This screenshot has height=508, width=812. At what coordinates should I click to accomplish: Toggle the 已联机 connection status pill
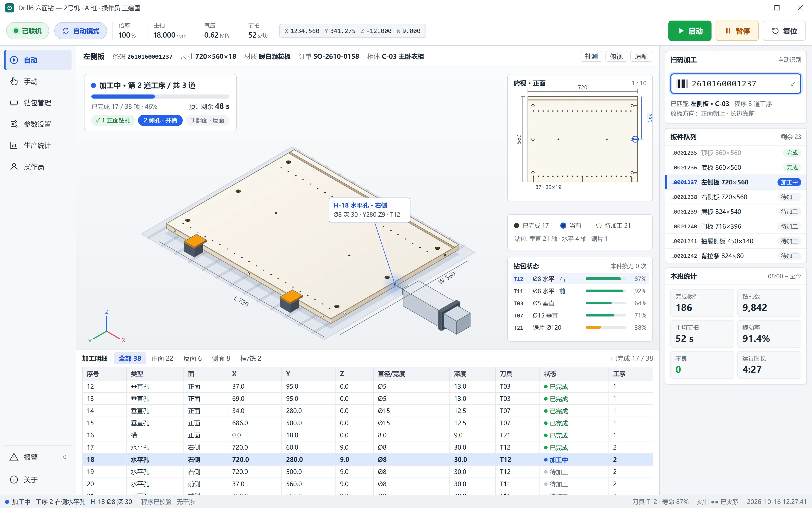tap(27, 31)
